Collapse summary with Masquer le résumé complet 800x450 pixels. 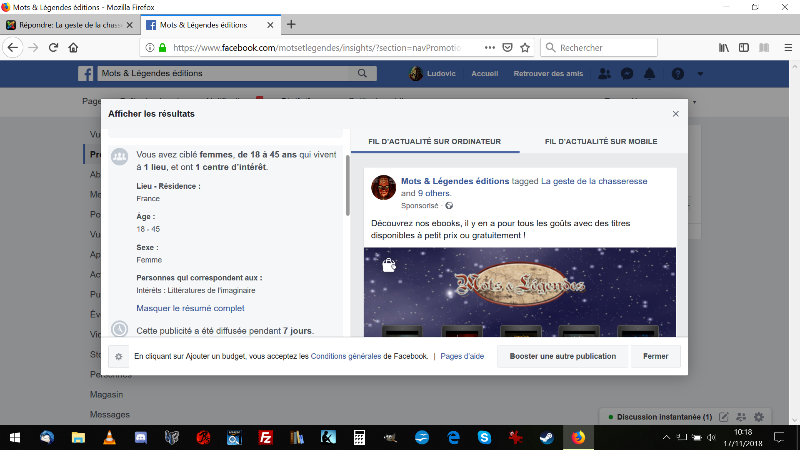tap(190, 308)
